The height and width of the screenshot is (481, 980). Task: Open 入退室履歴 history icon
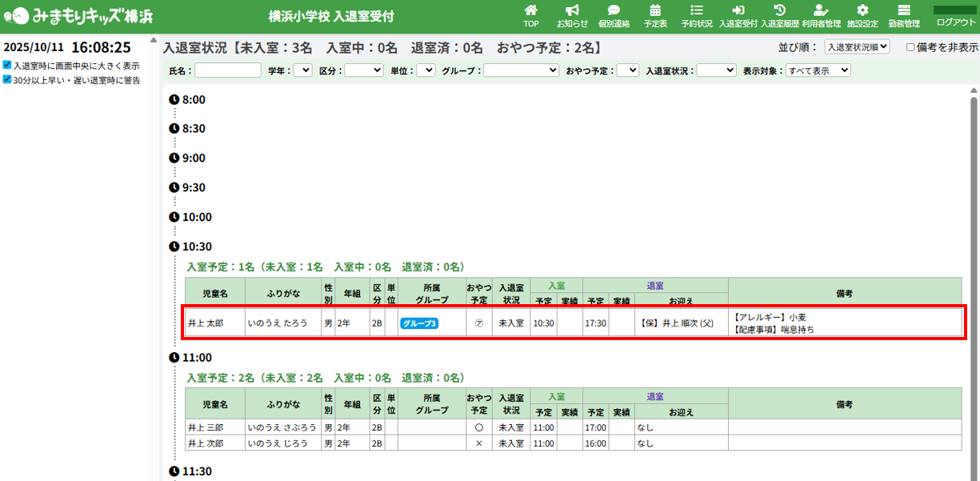pyautogui.click(x=779, y=10)
